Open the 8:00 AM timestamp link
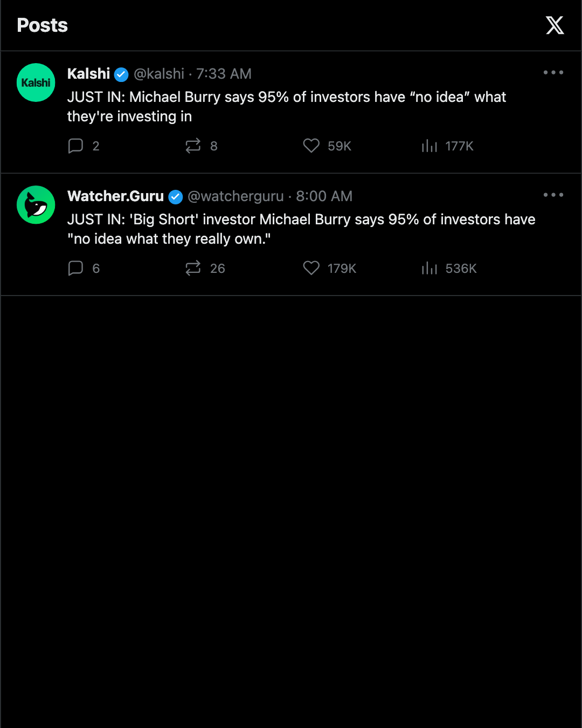The width and height of the screenshot is (582, 728). [x=324, y=196]
